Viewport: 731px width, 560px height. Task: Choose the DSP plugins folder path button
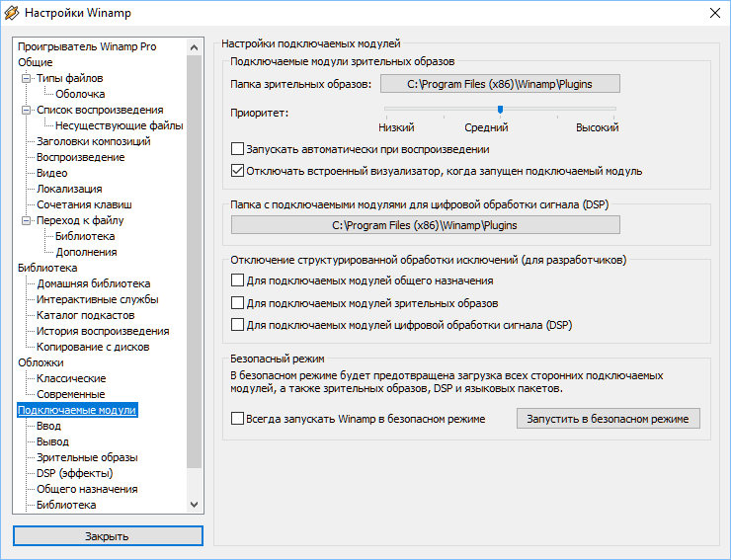click(425, 224)
